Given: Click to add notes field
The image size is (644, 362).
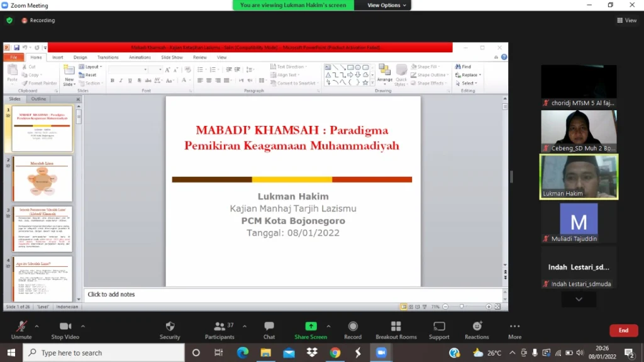Looking at the screenshot, I should tap(293, 295).
